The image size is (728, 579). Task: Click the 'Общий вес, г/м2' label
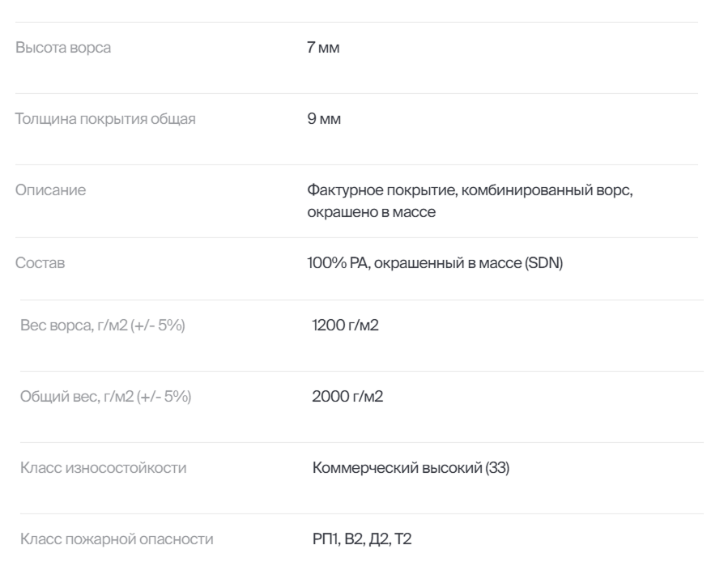[75, 397]
